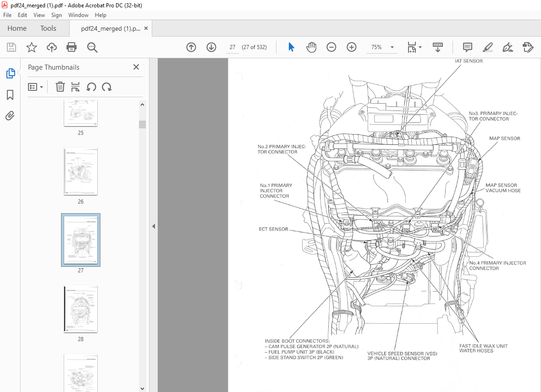Switch to the Home tab
Viewport: 541px width, 392px height.
[x=17, y=28]
